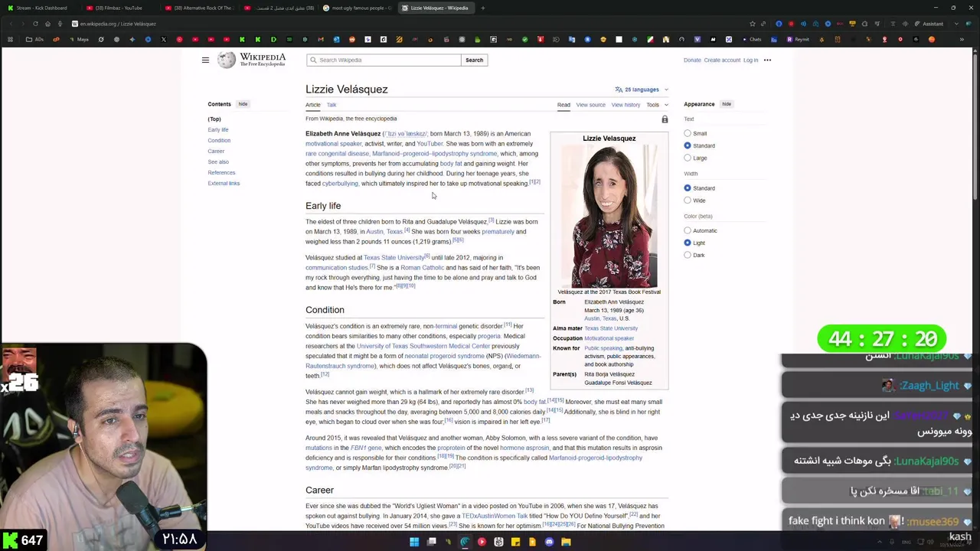Select Automatic color mode
980x551 pixels.
688,230
